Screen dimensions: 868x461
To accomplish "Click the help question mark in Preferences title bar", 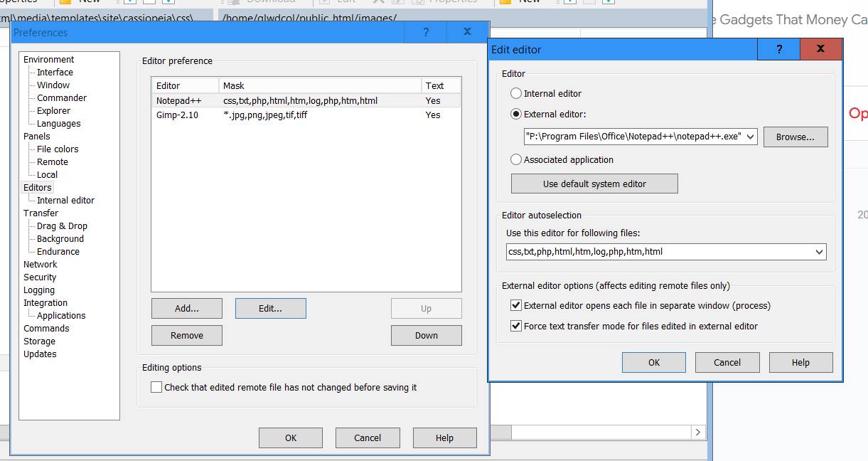I will pos(425,32).
